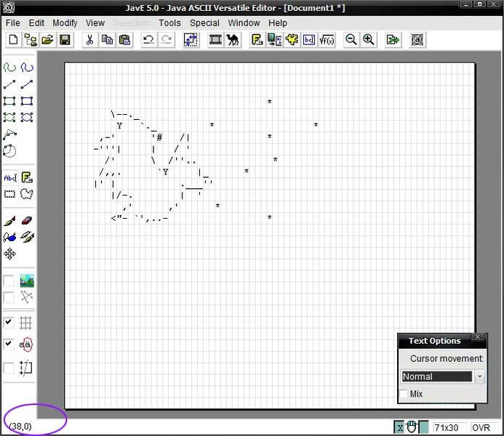Click the Normal combo box field

[x=437, y=376]
